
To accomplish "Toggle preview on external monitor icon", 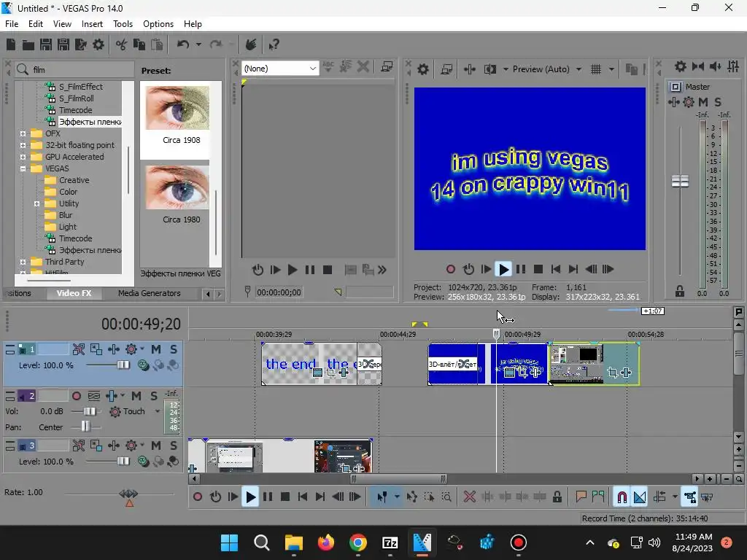I will click(x=446, y=69).
